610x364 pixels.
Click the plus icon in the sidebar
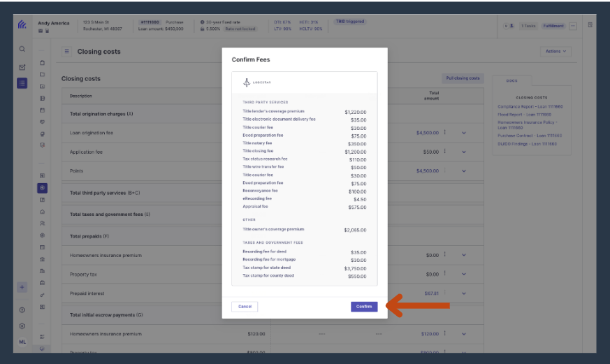coord(22,287)
